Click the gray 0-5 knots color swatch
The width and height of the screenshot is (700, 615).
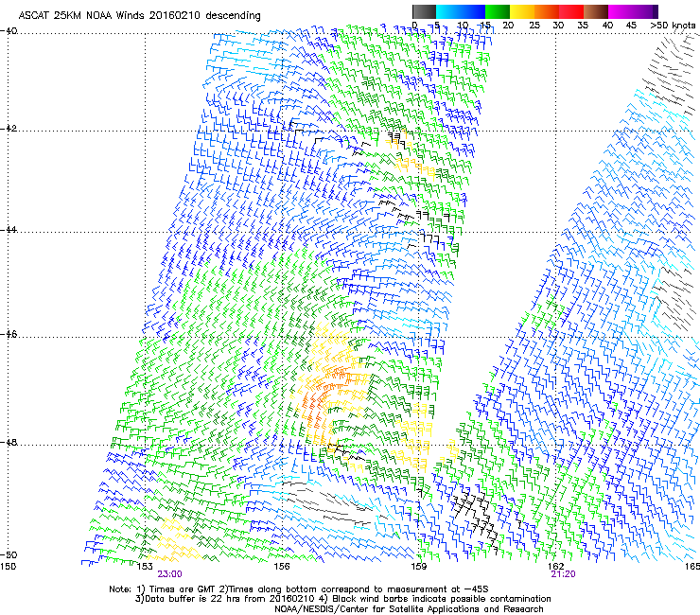[424, 11]
